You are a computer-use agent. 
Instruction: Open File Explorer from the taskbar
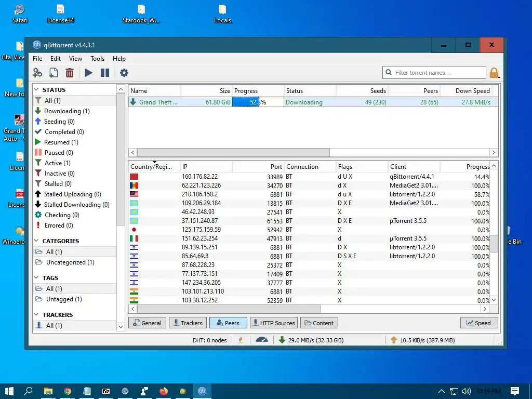[48, 391]
